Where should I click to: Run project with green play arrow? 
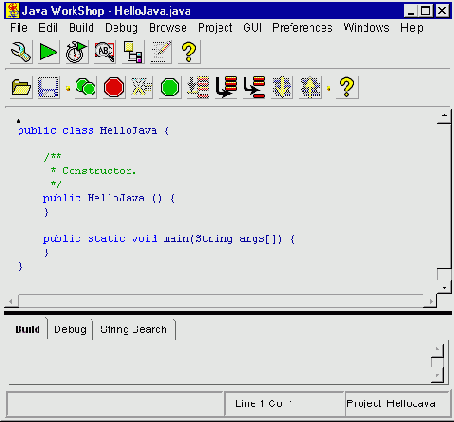(x=49, y=52)
